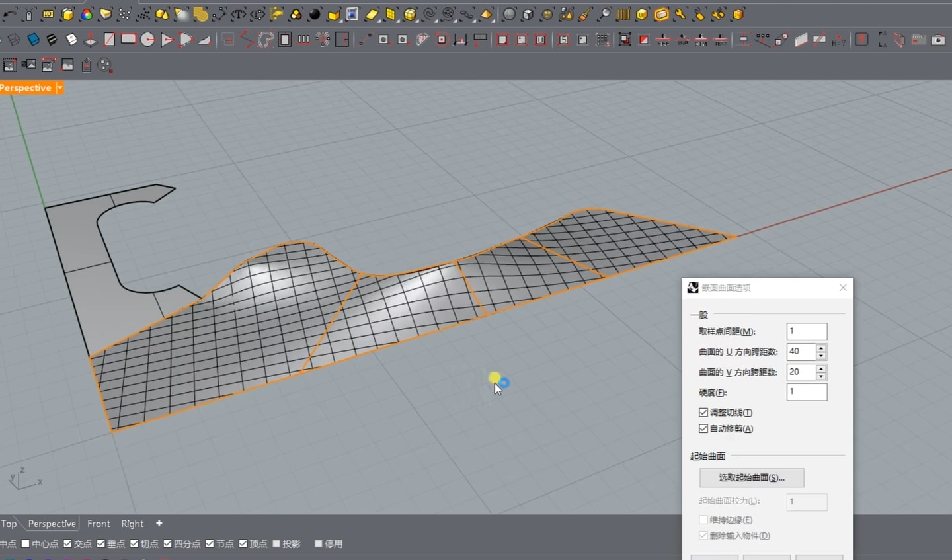Switch to the Front viewport tab
Viewport: 952px width, 560px height.
[99, 524]
